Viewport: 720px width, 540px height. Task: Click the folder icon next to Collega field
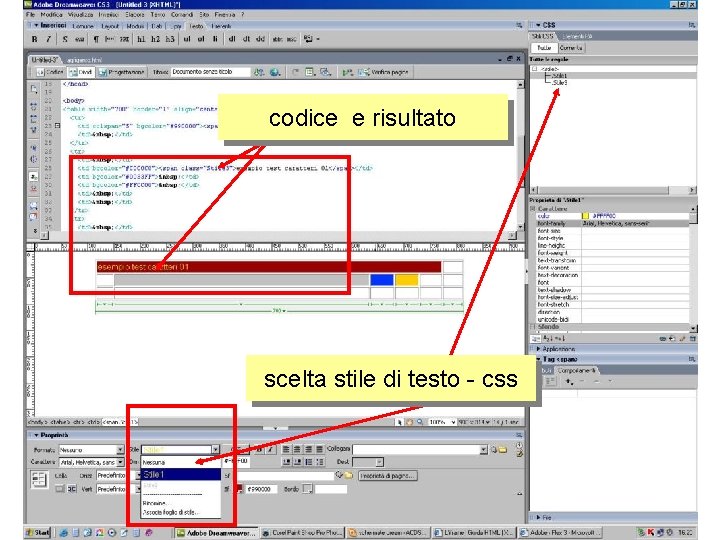point(503,450)
